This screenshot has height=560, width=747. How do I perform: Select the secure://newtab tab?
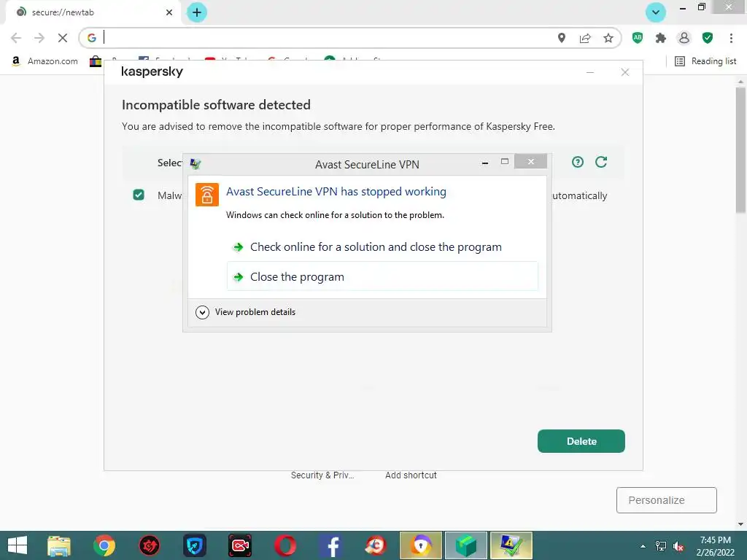(x=93, y=12)
